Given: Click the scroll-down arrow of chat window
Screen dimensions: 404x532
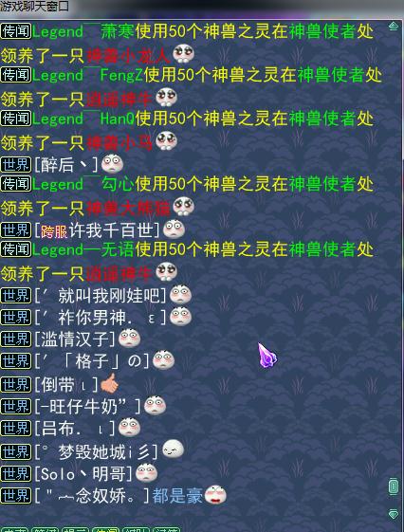Looking at the screenshot, I should [x=394, y=514].
